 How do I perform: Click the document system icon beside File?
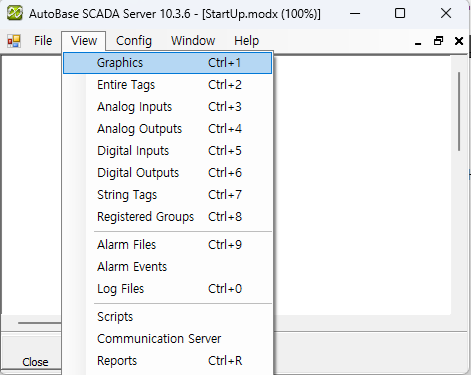14,41
